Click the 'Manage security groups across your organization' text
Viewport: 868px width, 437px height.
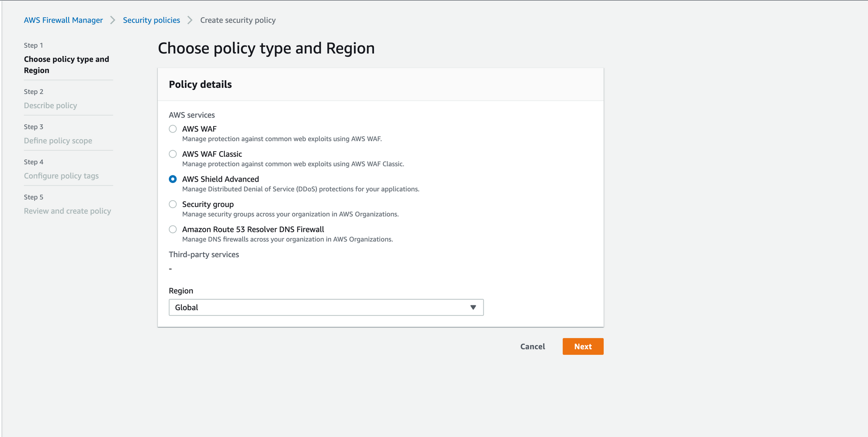coord(290,214)
